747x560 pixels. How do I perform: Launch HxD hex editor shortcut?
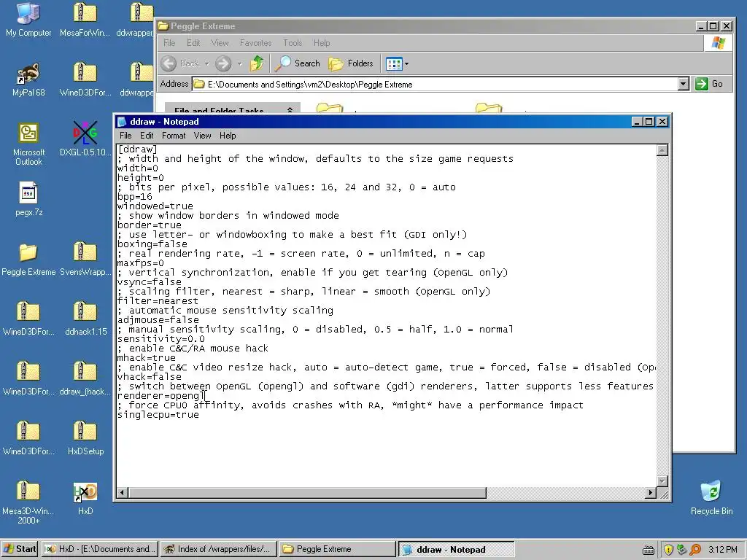[85, 497]
